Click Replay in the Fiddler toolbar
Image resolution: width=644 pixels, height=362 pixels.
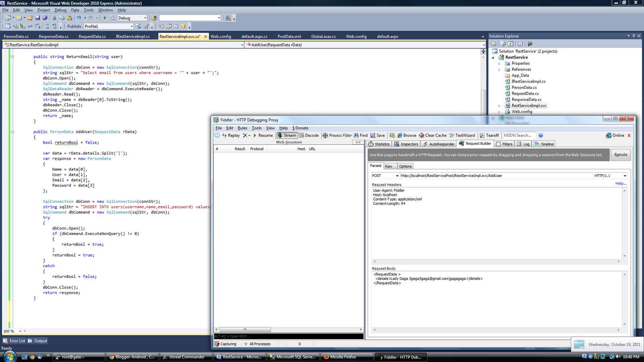(x=231, y=136)
